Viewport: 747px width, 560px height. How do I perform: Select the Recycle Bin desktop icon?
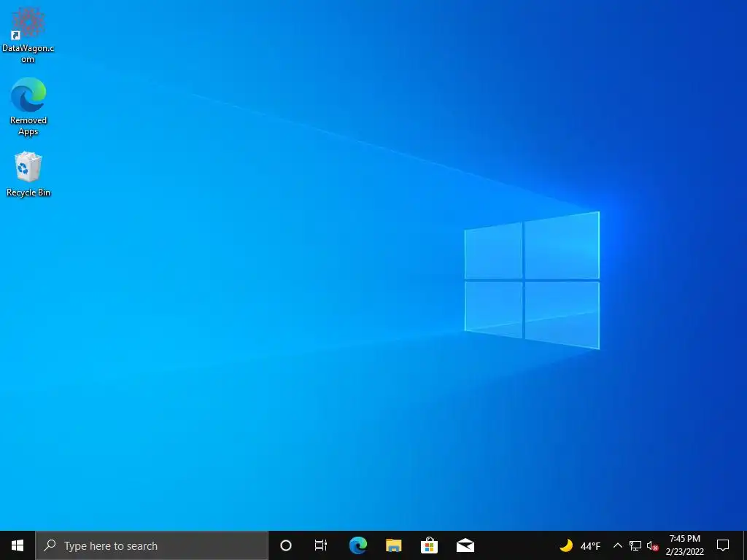click(28, 174)
